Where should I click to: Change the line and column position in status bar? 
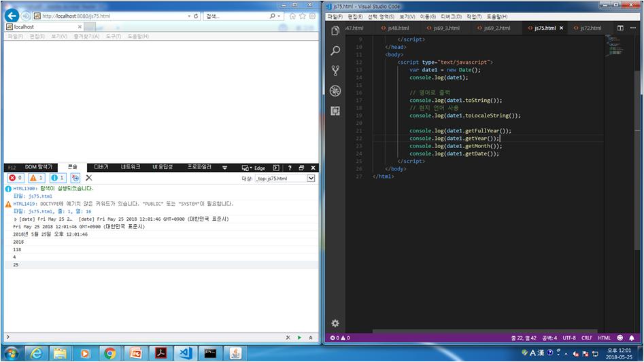[523, 338]
